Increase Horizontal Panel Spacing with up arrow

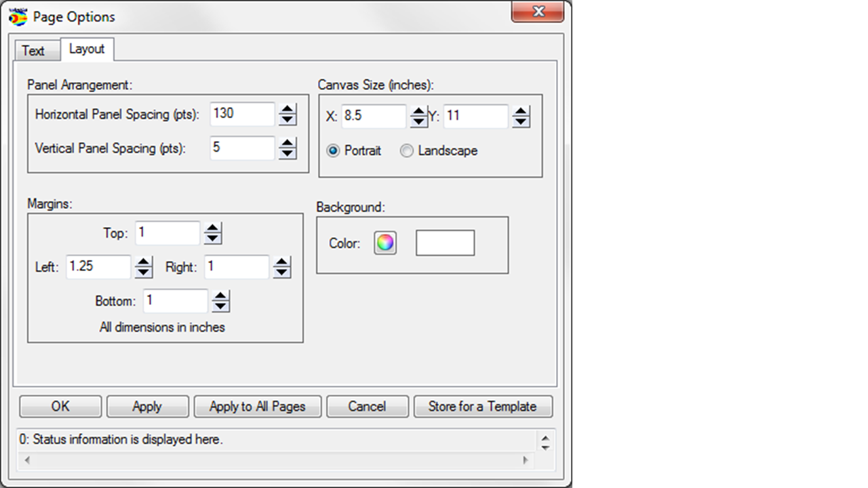[x=288, y=109]
